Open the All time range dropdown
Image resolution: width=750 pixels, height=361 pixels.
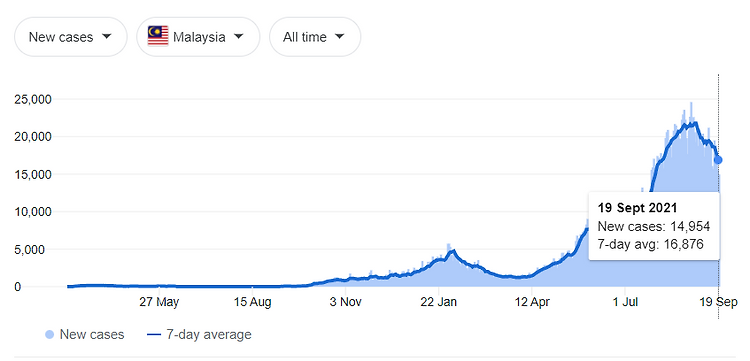[x=315, y=37]
